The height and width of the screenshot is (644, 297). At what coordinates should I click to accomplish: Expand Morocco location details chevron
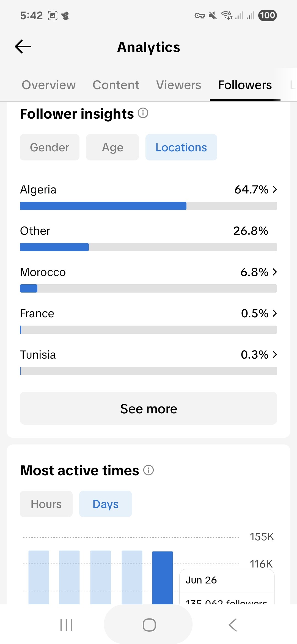[x=274, y=272]
